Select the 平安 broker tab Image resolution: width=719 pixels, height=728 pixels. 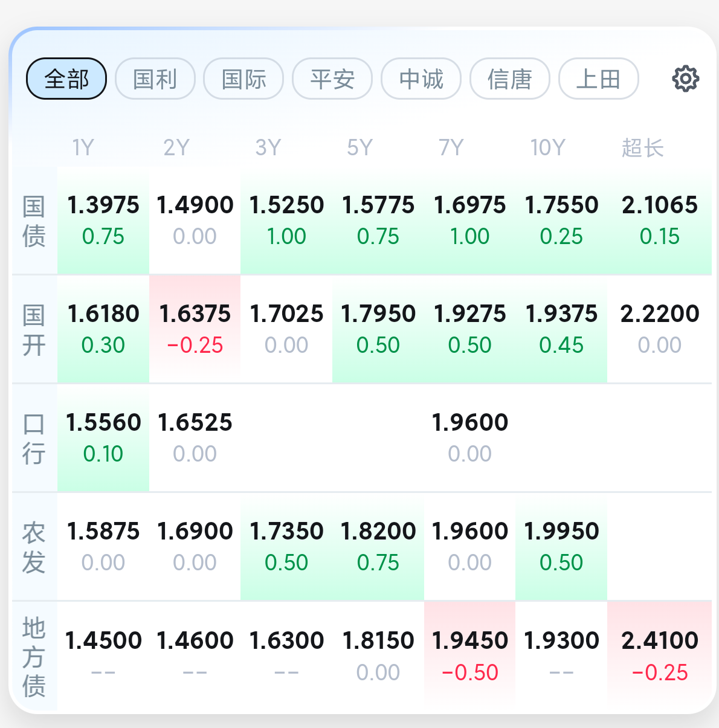pos(332,79)
